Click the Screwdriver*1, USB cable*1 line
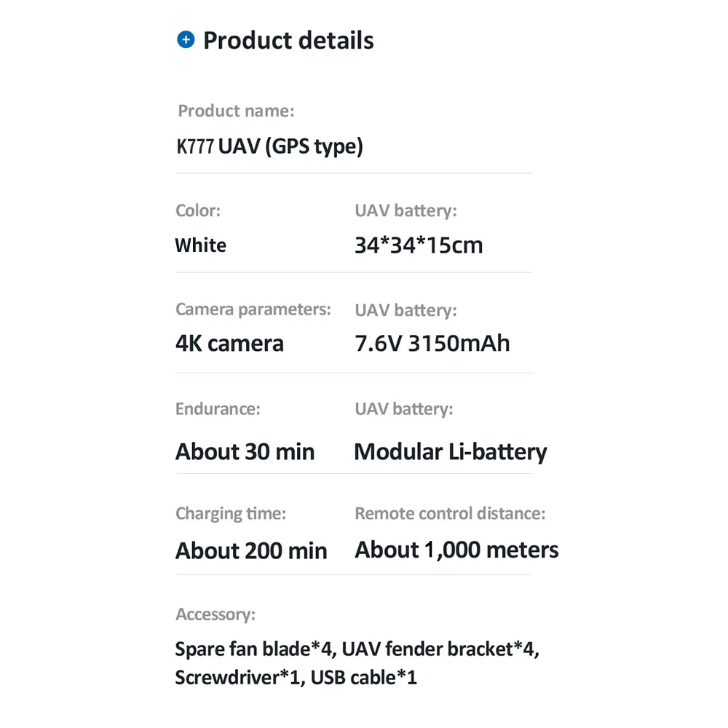The height and width of the screenshot is (728, 728). 296,677
